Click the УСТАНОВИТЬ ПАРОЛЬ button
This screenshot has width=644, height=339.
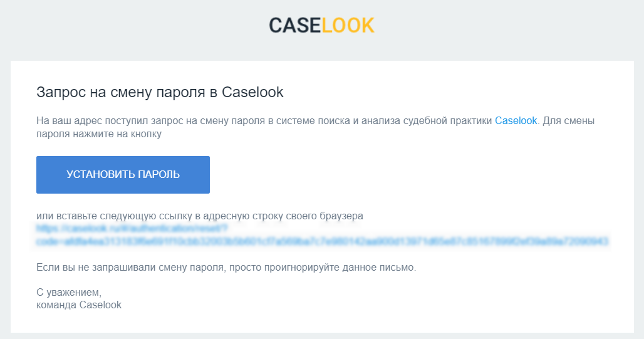(x=123, y=175)
